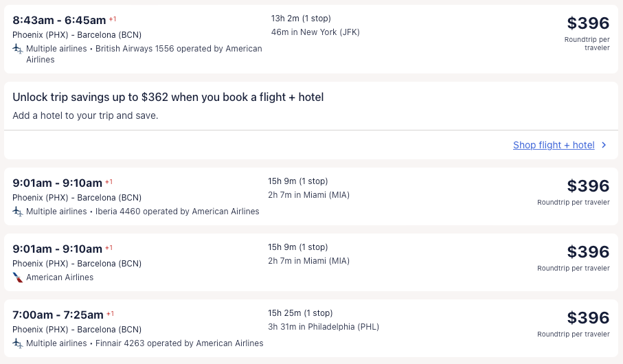The image size is (623, 364).
Task: Click the $396 price on the Iberia 4460 flight
Action: pos(589,186)
